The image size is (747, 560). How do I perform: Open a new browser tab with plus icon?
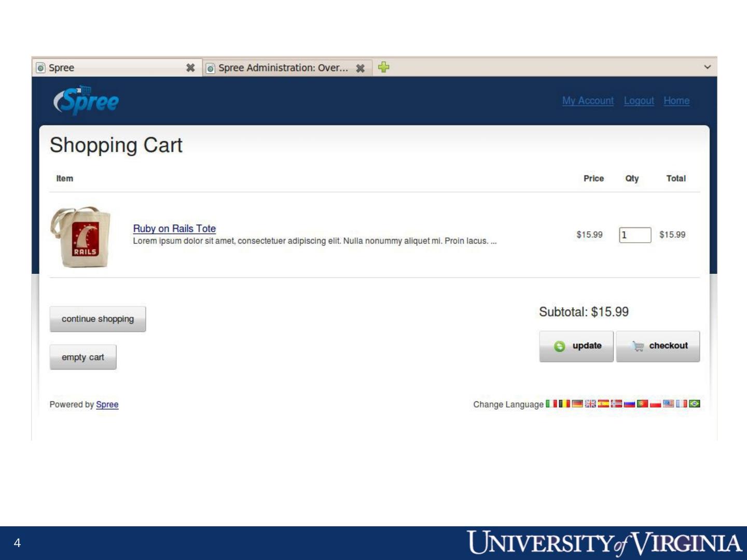pos(384,67)
